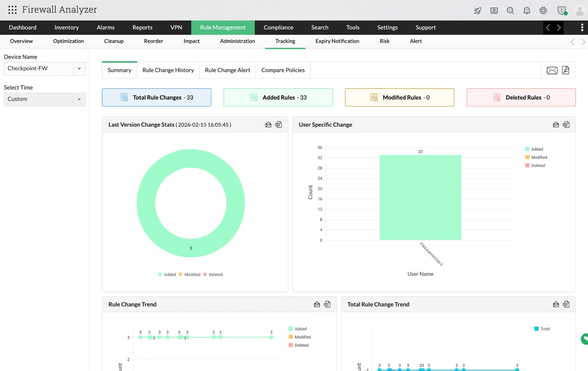The height and width of the screenshot is (371, 588).
Task: Click copy icon on Last Version Change Stats
Action: click(279, 125)
